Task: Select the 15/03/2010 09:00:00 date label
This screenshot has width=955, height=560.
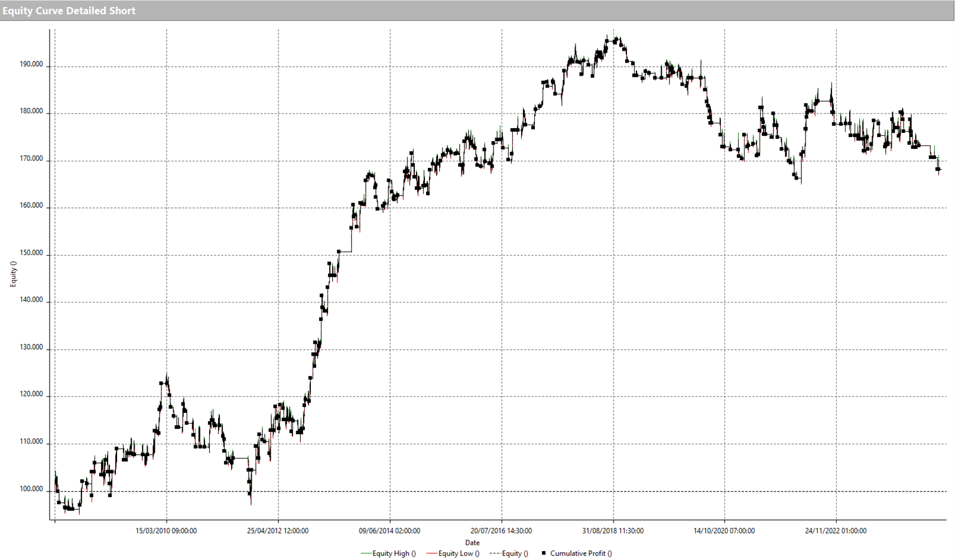Action: [166, 531]
